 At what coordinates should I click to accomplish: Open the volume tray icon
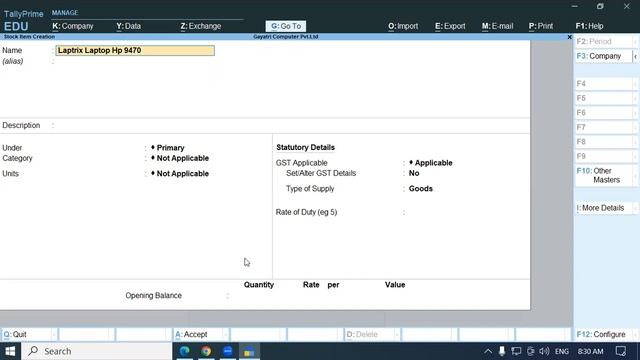pos(544,351)
